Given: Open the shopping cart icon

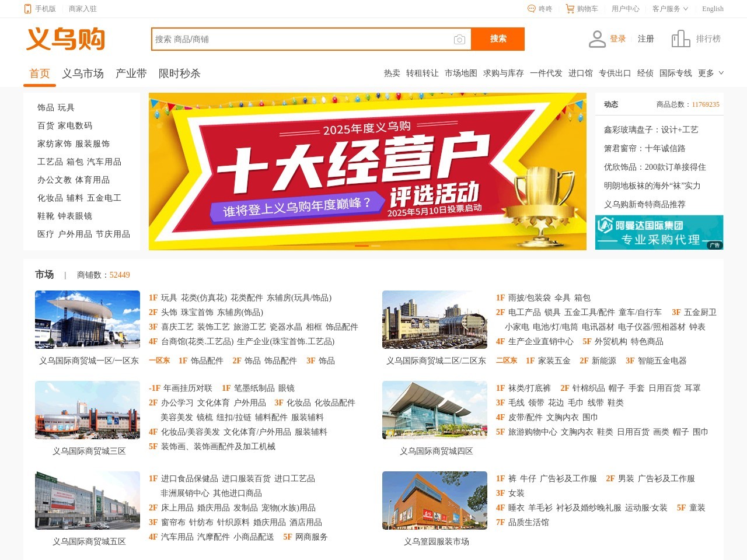Looking at the screenshot, I should pyautogui.click(x=570, y=9).
